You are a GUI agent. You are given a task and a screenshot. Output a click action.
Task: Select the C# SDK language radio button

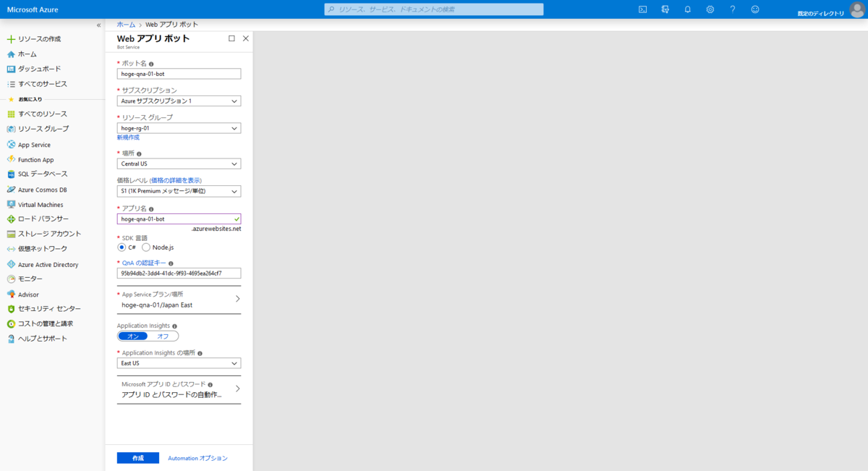122,247
